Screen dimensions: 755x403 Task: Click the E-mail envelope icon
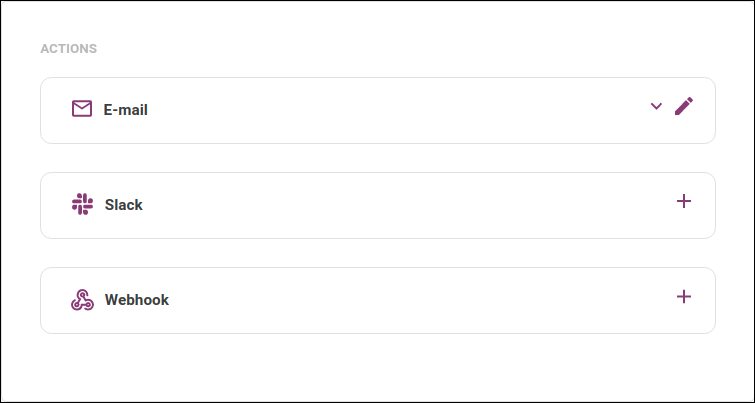click(x=82, y=109)
